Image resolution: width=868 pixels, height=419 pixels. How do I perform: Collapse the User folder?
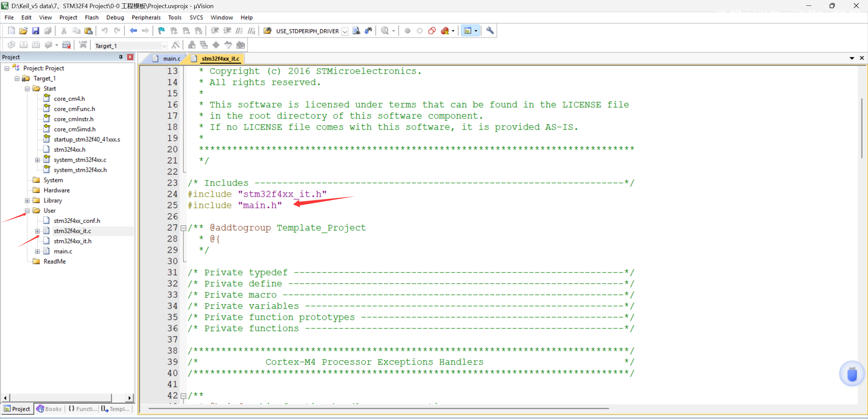27,211
